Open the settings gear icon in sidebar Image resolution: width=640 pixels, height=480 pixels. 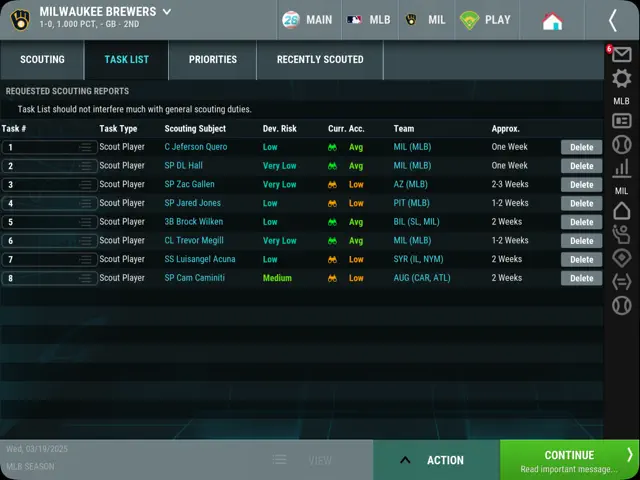621,78
